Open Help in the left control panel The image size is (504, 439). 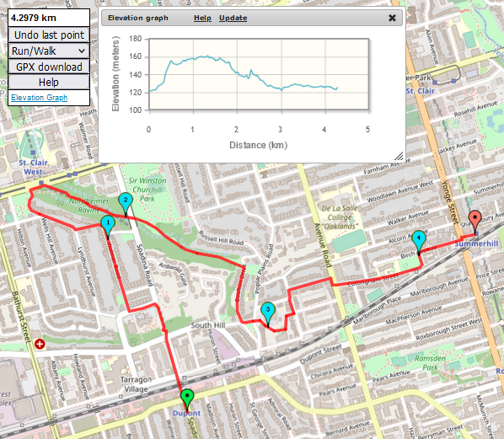[49, 83]
